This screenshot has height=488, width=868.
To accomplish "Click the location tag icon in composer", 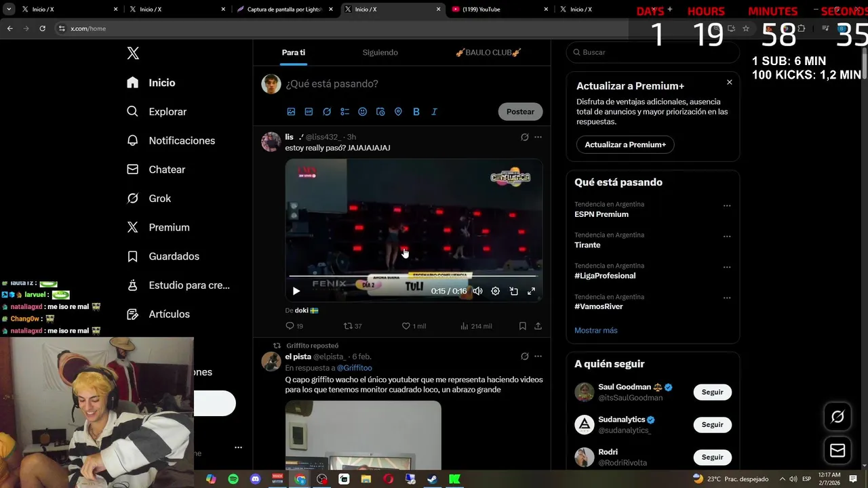I will click(398, 112).
